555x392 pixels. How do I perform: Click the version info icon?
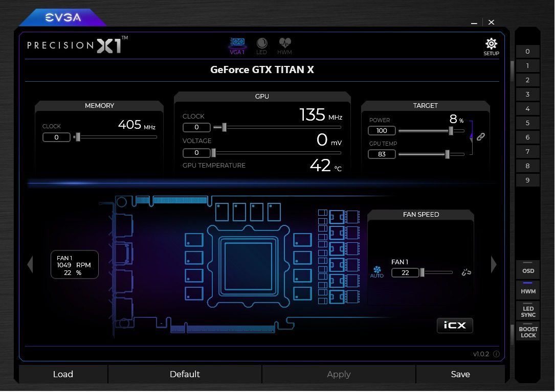496,354
